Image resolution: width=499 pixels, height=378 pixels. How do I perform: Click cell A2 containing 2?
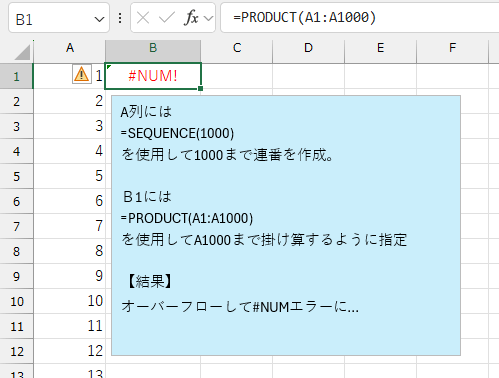click(70, 101)
